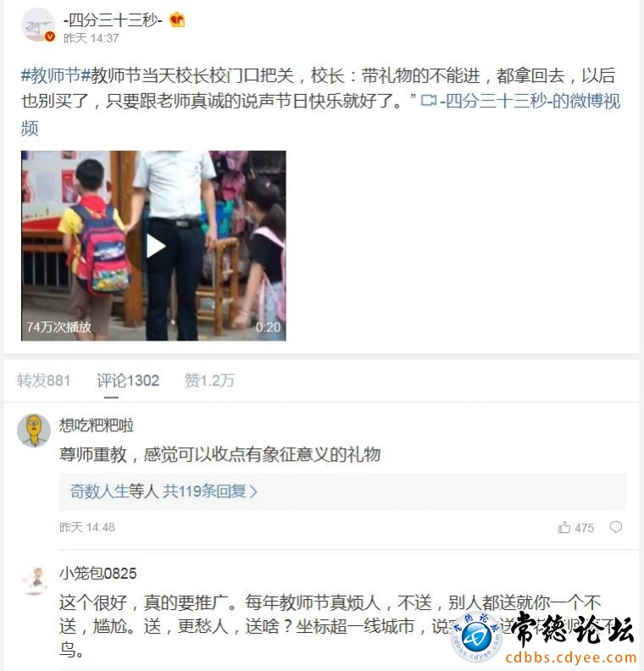Select the 评论1302 tab
Screen dimensions: 644x671
click(x=128, y=380)
